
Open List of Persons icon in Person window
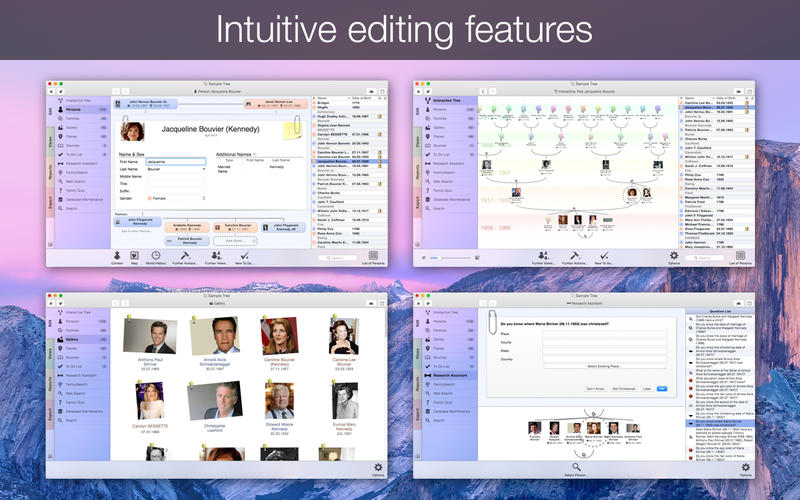[x=373, y=257]
